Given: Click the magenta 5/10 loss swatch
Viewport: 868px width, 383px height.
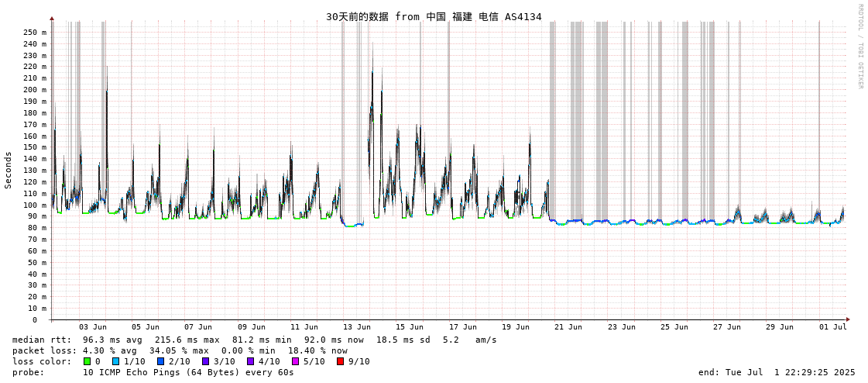Looking at the screenshot, I should click(296, 361).
